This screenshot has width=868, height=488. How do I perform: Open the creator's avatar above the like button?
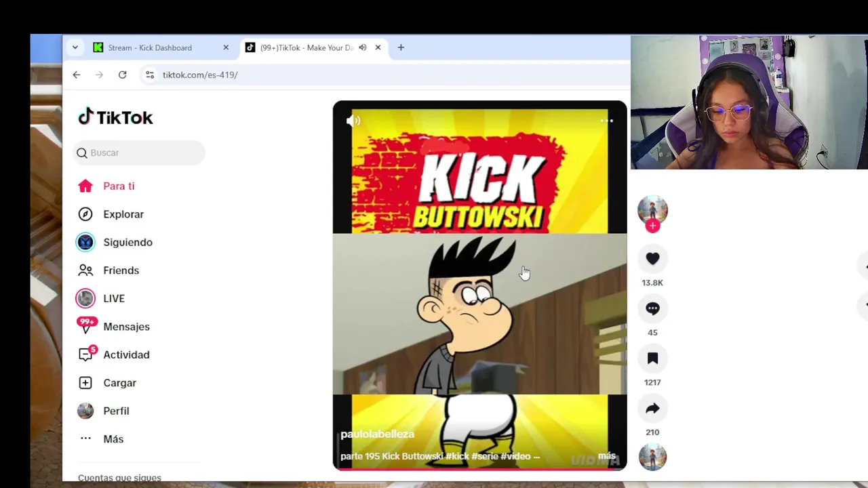652,210
